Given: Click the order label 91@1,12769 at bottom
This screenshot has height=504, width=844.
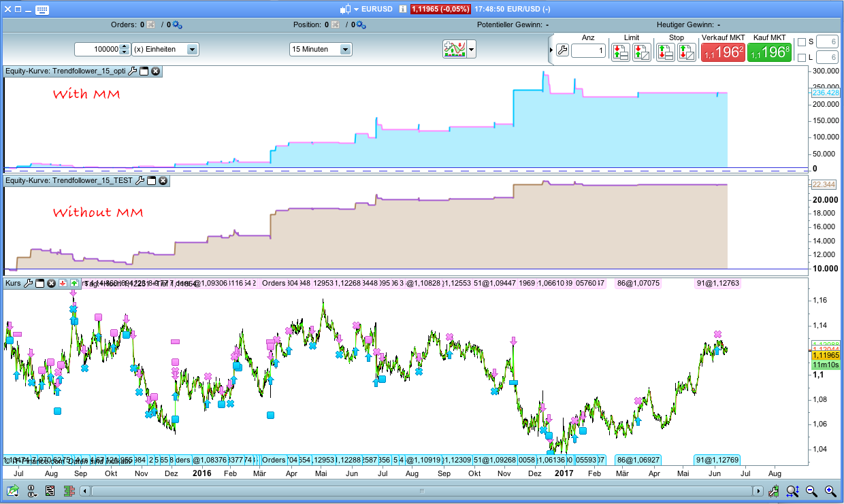Looking at the screenshot, I should (717, 459).
